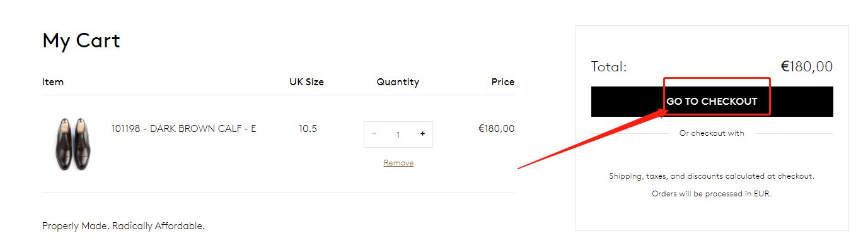Click the Total: label
The height and width of the screenshot is (250, 868).
[x=609, y=67]
